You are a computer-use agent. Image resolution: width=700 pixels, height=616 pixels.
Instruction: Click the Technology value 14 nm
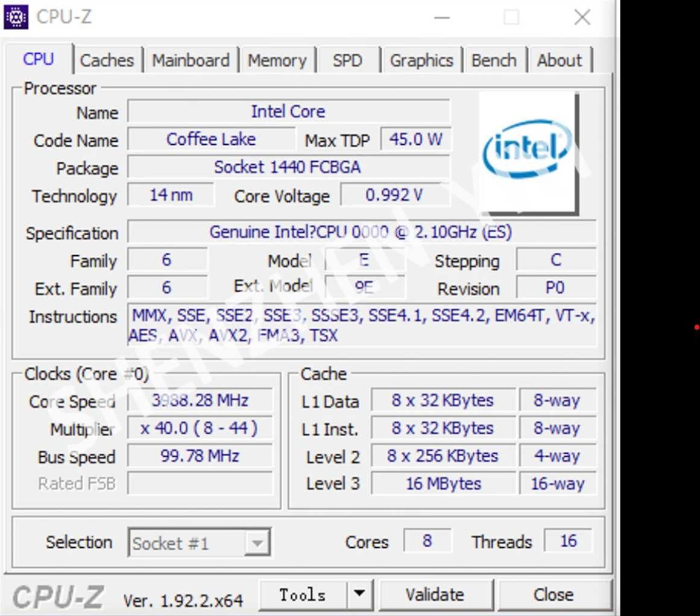pyautogui.click(x=171, y=195)
